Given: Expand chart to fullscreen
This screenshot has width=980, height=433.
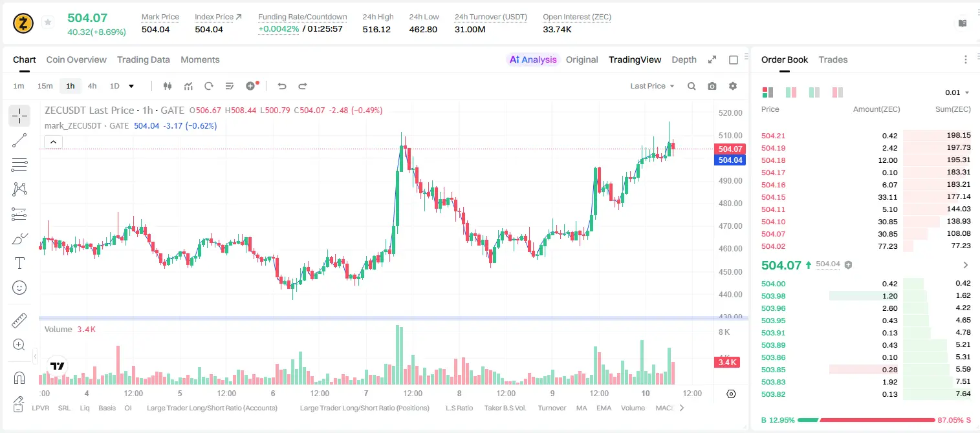Looking at the screenshot, I should pyautogui.click(x=712, y=59).
